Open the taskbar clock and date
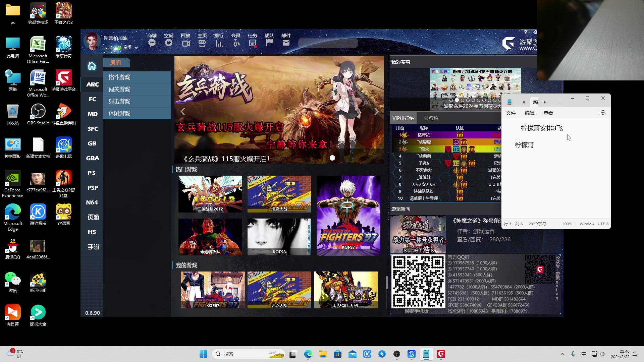This screenshot has width=644, height=362. 620,354
